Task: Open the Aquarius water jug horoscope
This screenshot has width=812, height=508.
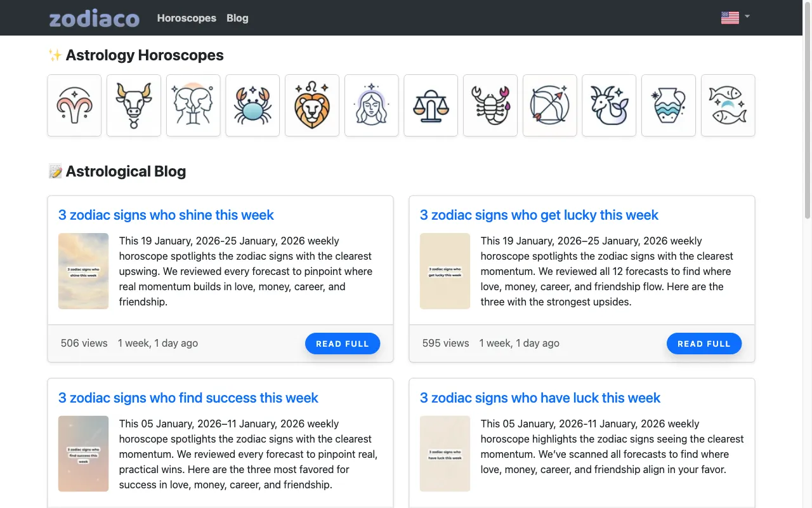Action: click(x=669, y=105)
